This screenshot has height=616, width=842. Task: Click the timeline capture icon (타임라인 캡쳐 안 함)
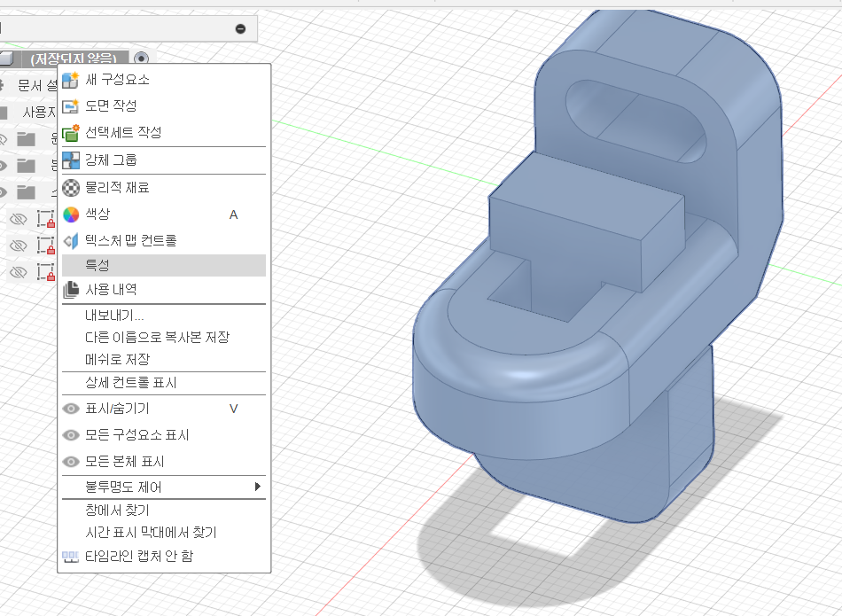point(70,557)
